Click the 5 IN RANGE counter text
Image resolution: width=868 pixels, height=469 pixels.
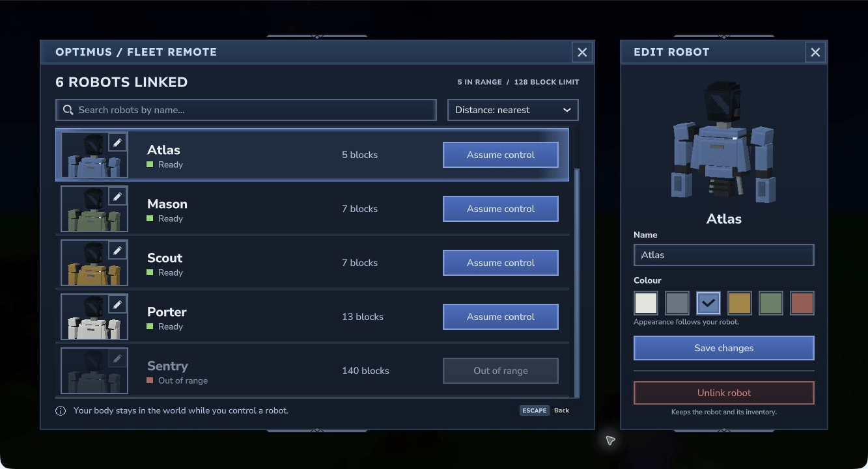pyautogui.click(x=480, y=82)
